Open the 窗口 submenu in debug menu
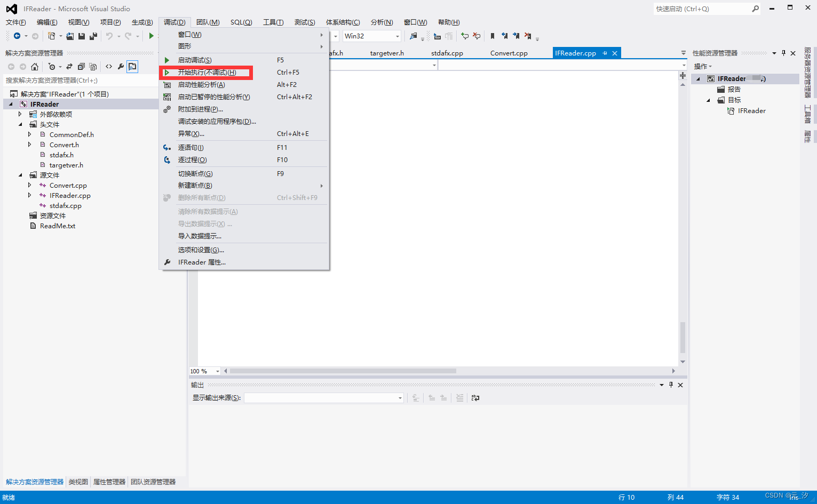This screenshot has width=817, height=504. pos(244,35)
